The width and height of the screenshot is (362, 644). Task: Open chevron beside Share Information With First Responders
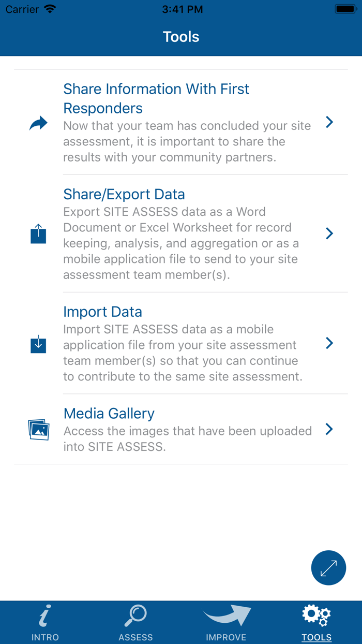[x=329, y=122]
